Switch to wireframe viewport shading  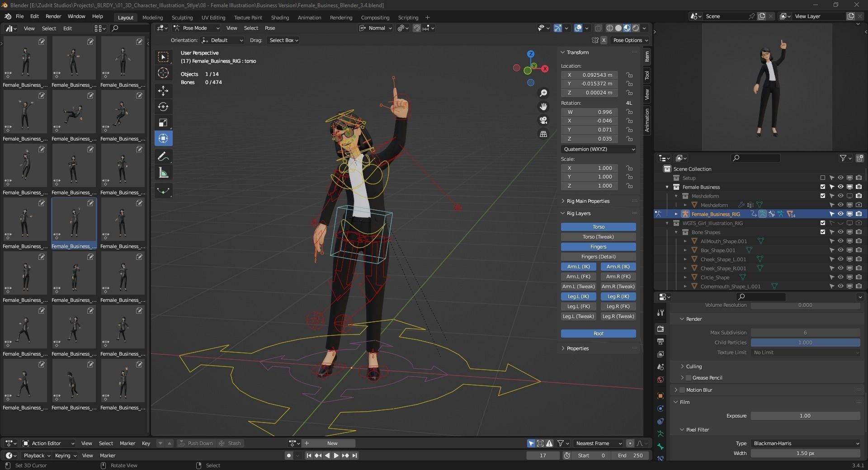(x=610, y=28)
